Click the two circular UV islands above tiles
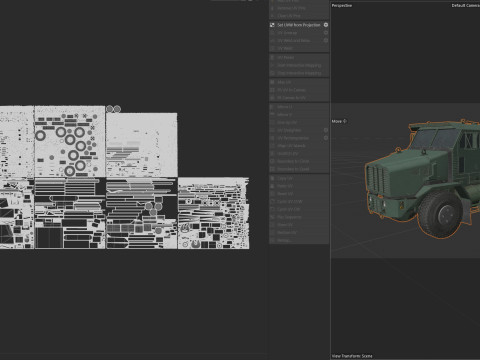480x360 pixels. pos(113,109)
